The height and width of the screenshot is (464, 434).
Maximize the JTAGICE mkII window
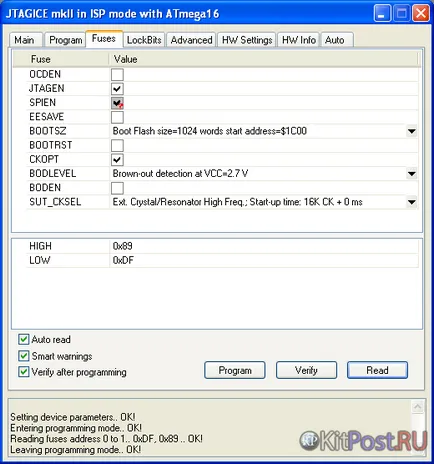[401, 14]
